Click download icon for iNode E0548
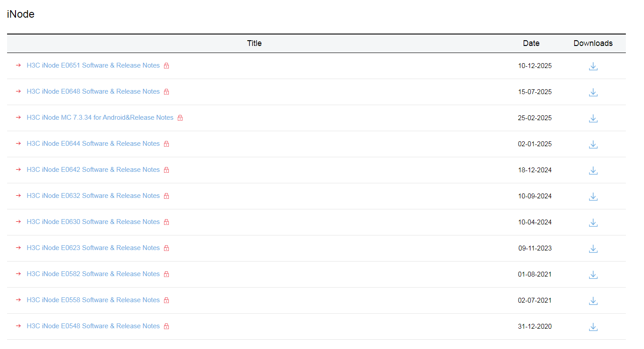Screen dimensions: 644x349 point(593,327)
